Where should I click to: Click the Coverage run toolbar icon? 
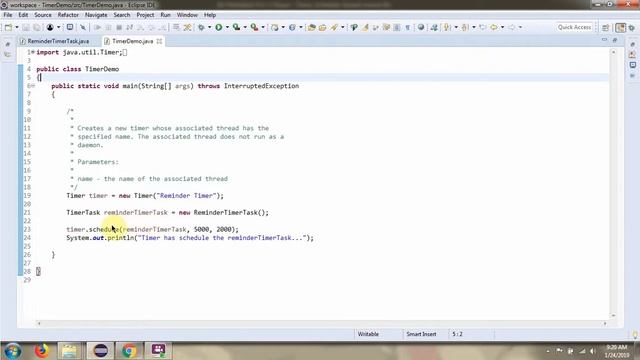(x=236, y=27)
